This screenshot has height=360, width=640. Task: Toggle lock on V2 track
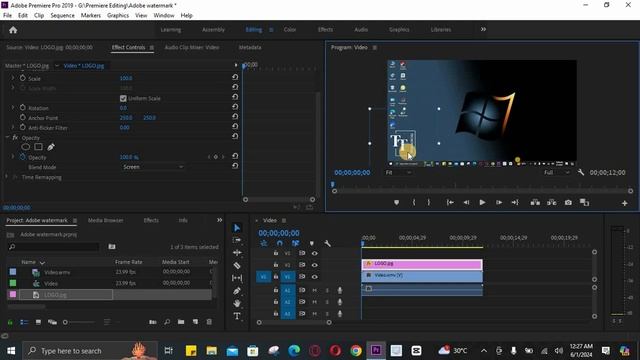(x=276, y=265)
